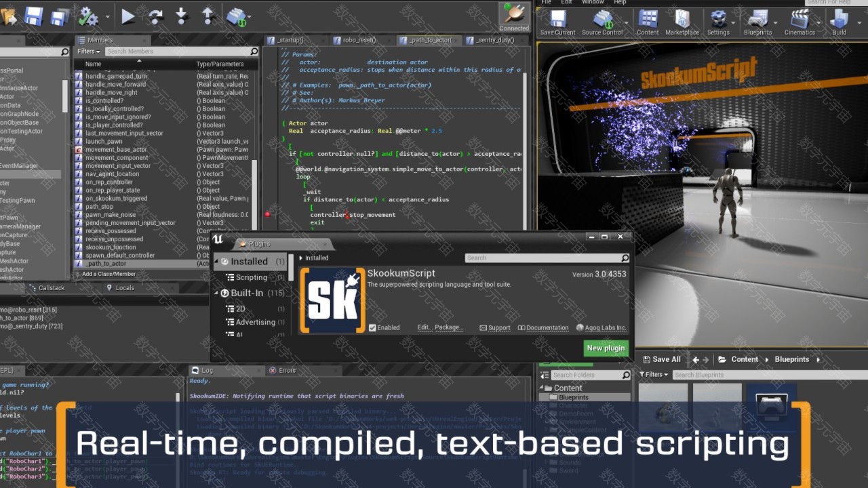This screenshot has width=868, height=488.
Task: Click the Save floppy icon in IDE toolbar
Action: point(34,16)
